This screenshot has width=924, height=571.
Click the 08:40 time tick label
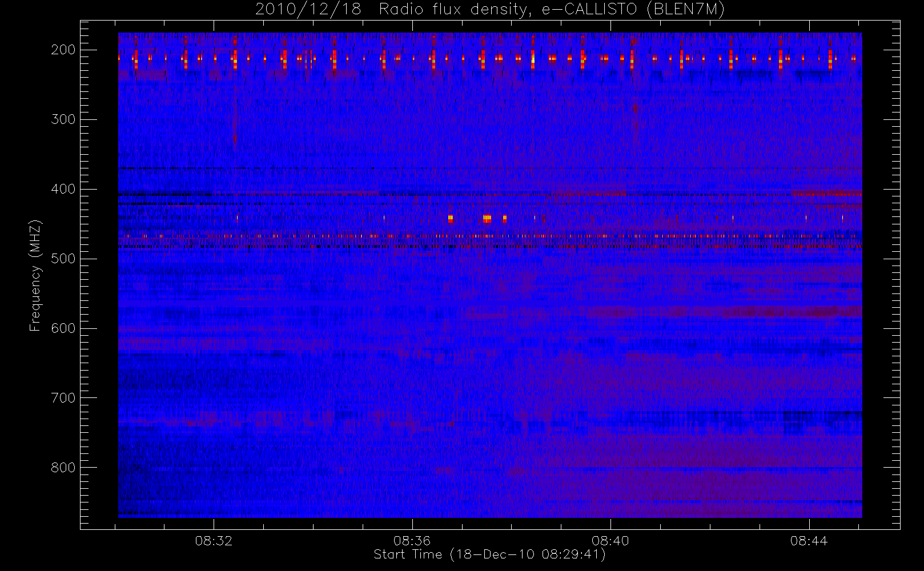[x=610, y=541]
